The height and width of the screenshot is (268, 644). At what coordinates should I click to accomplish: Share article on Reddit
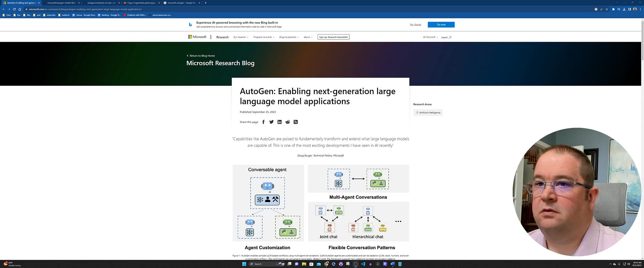(x=287, y=122)
